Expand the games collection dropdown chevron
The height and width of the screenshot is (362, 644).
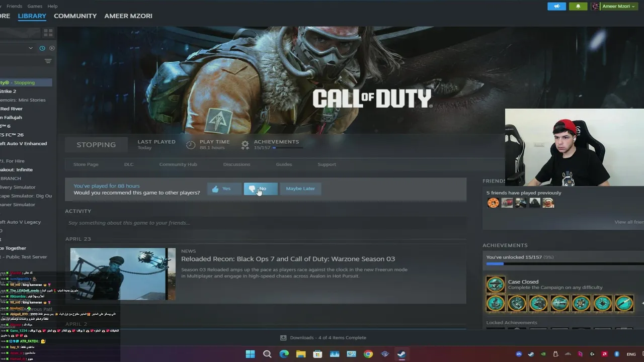(31, 48)
